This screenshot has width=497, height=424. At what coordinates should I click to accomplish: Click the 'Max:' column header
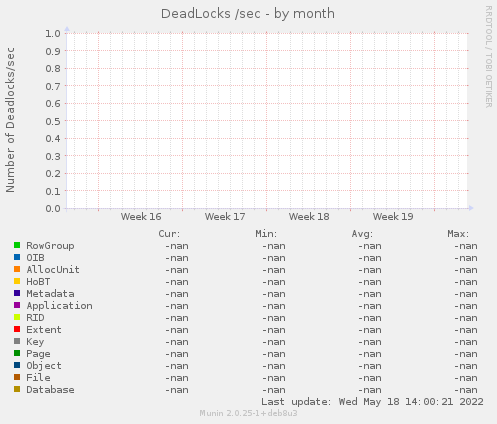(x=458, y=234)
